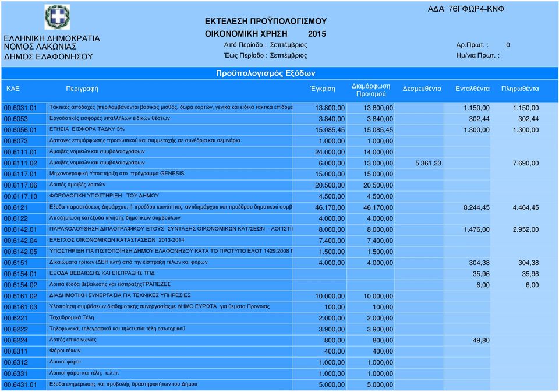Click the ΔΗΜΟΣ ΕΛΑΦΟΝΗΣΟΥ heading

(48, 56)
